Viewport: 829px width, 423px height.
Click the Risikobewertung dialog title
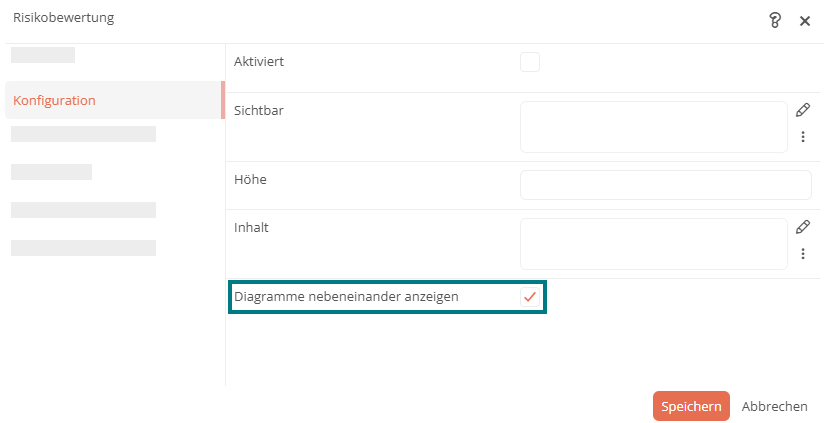click(x=63, y=17)
